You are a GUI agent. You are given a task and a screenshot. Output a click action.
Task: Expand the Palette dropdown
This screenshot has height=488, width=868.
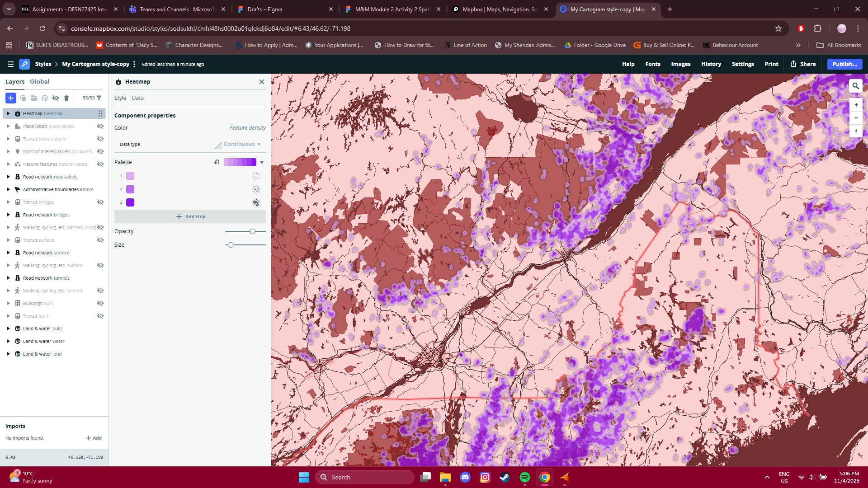pyautogui.click(x=262, y=162)
